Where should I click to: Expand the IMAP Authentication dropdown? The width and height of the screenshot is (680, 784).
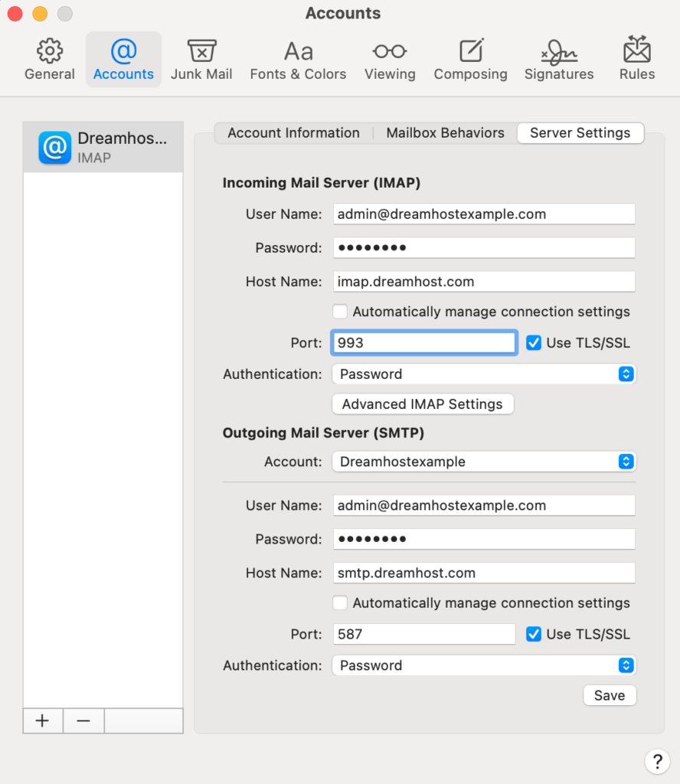click(483, 374)
